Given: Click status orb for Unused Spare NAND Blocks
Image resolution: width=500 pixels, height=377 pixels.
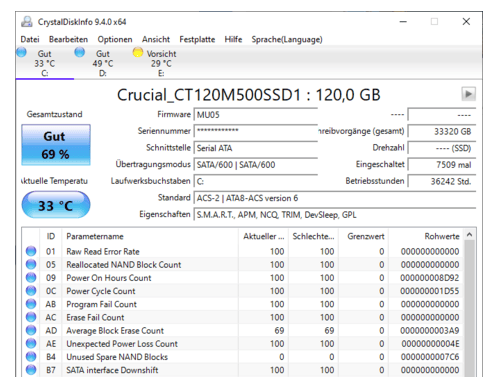Looking at the screenshot, I should click(31, 357).
